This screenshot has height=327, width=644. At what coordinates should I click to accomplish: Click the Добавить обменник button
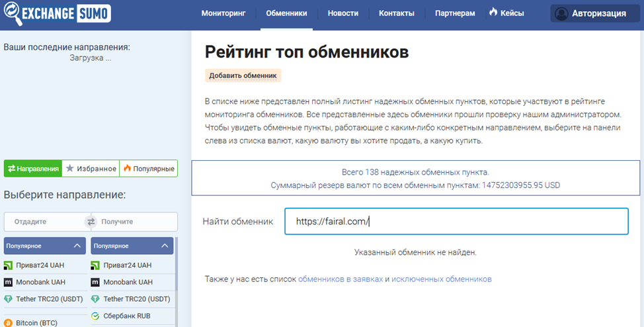pos(243,75)
